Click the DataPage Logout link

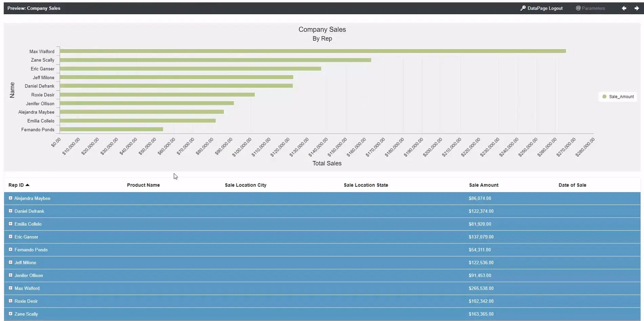[x=545, y=8]
